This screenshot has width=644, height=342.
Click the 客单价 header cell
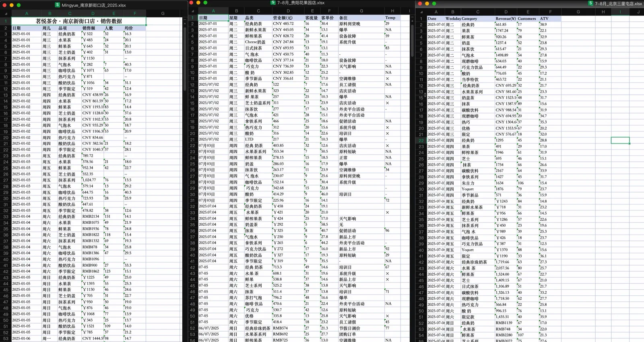[x=329, y=18]
